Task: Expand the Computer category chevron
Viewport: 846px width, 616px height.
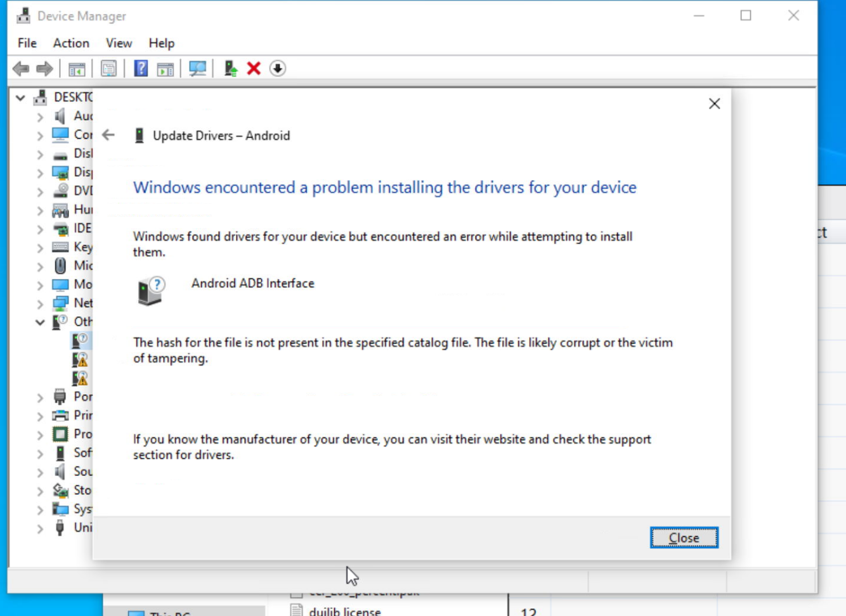Action: click(40, 136)
